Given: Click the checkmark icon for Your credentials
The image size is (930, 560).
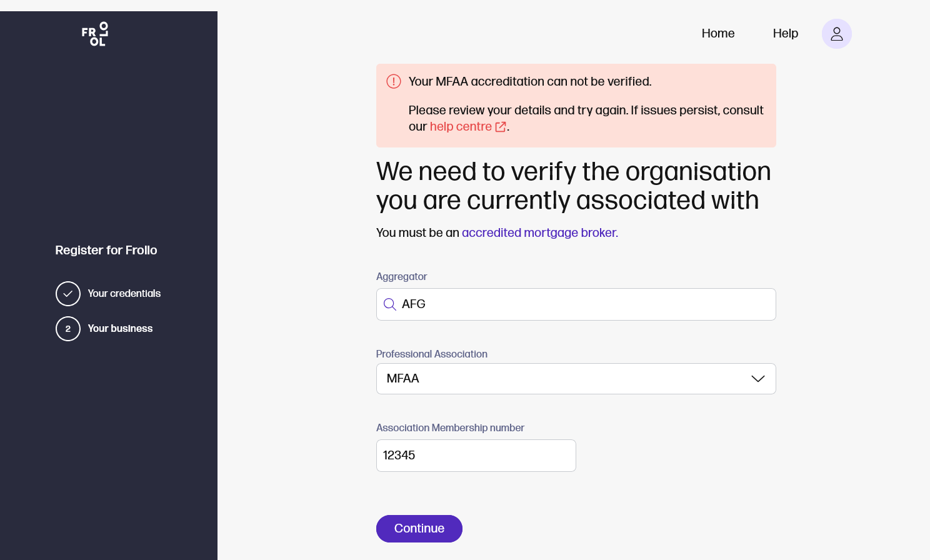Looking at the screenshot, I should (x=68, y=294).
